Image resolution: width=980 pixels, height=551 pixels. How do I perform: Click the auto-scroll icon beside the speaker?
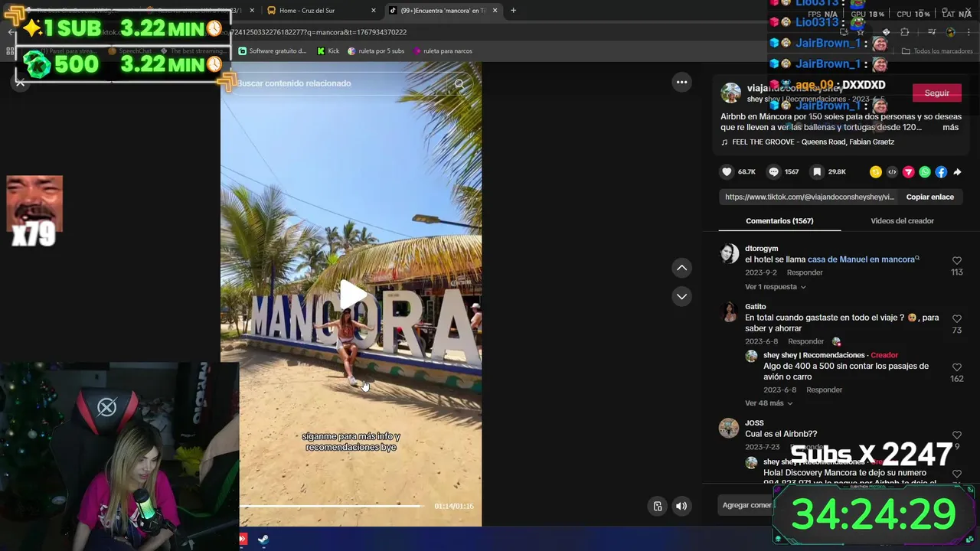[658, 506]
